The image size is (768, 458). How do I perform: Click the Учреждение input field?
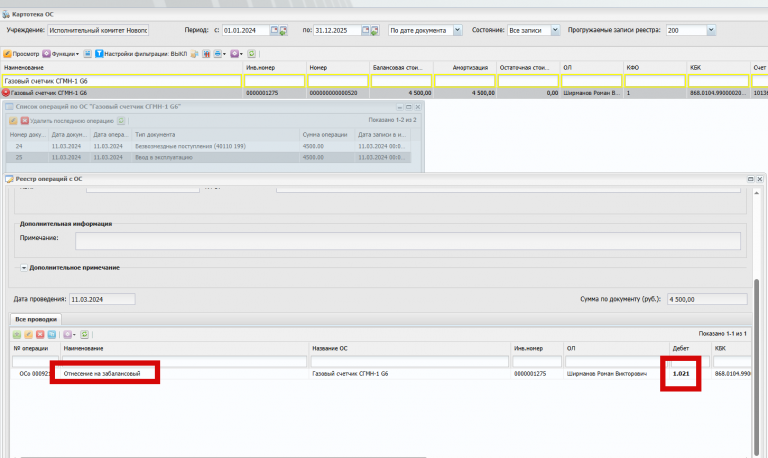[x=98, y=30]
